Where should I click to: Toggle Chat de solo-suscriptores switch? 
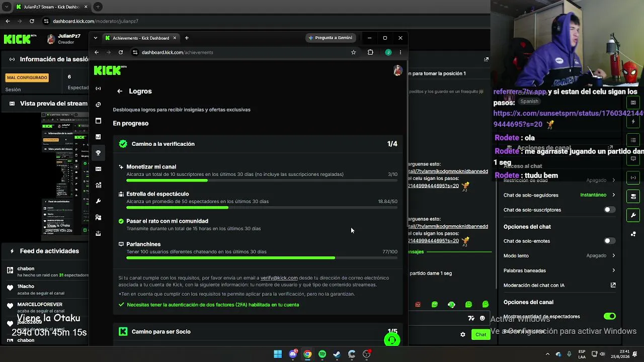pos(609,210)
